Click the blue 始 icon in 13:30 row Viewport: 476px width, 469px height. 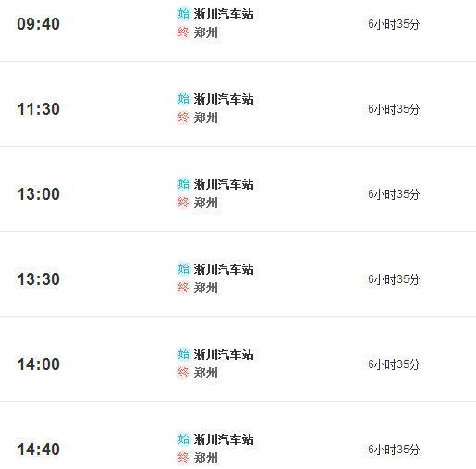coord(183,269)
